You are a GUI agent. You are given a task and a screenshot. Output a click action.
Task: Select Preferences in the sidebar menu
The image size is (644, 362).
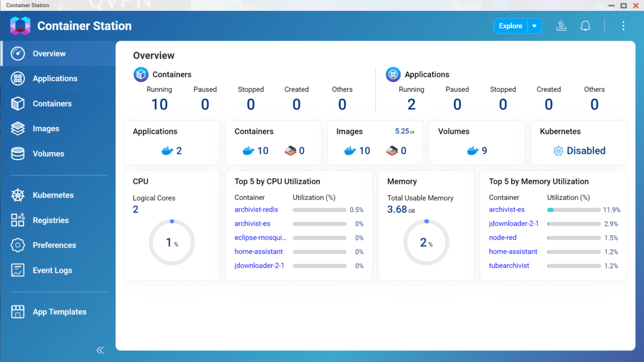tap(54, 245)
